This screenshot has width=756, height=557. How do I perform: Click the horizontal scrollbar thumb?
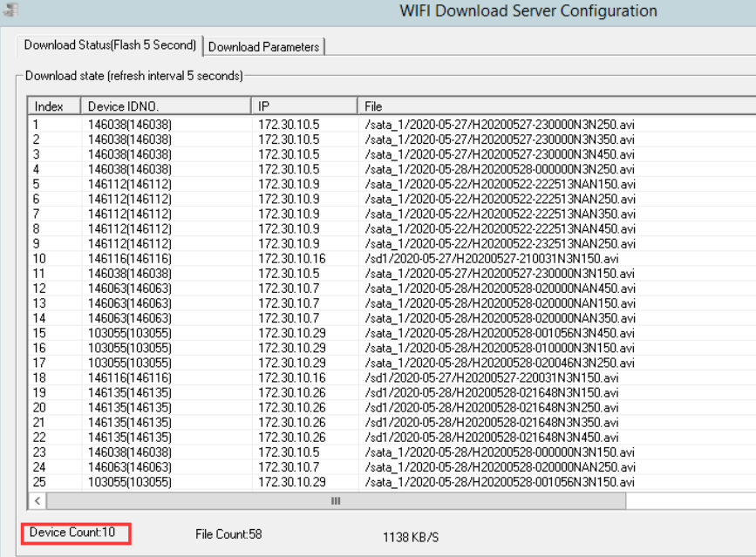[x=336, y=501]
